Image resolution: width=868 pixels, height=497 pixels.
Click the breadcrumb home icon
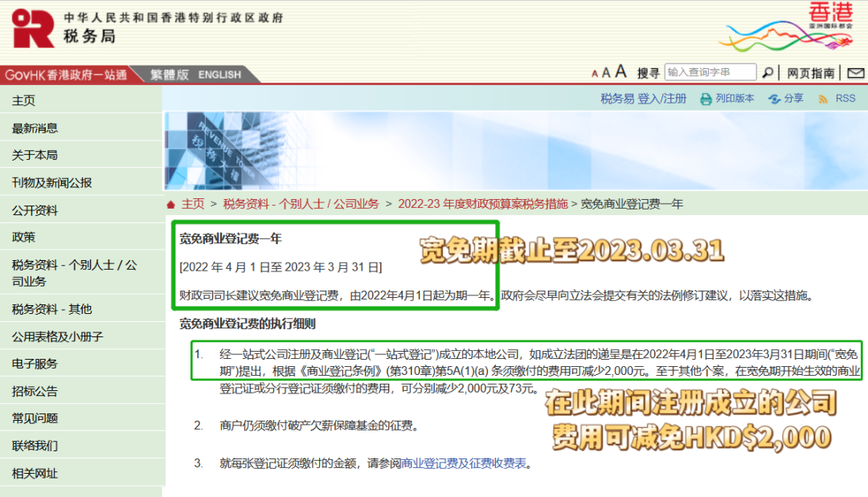click(x=170, y=205)
